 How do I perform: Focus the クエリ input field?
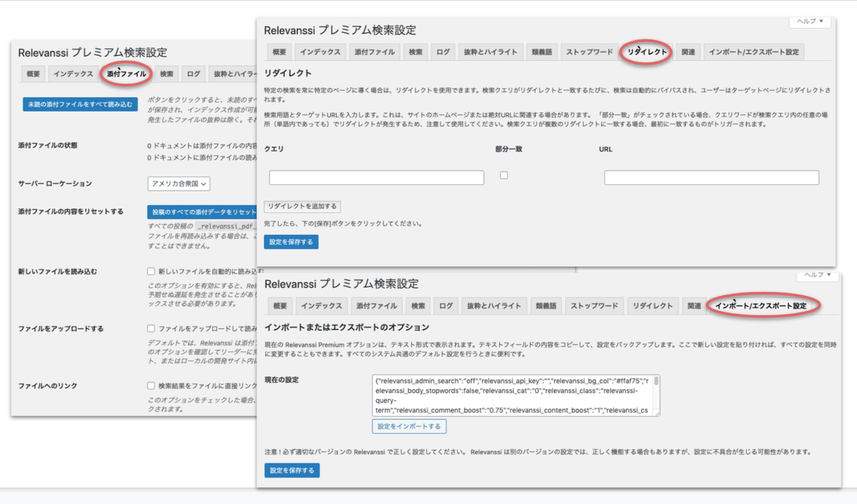376,177
